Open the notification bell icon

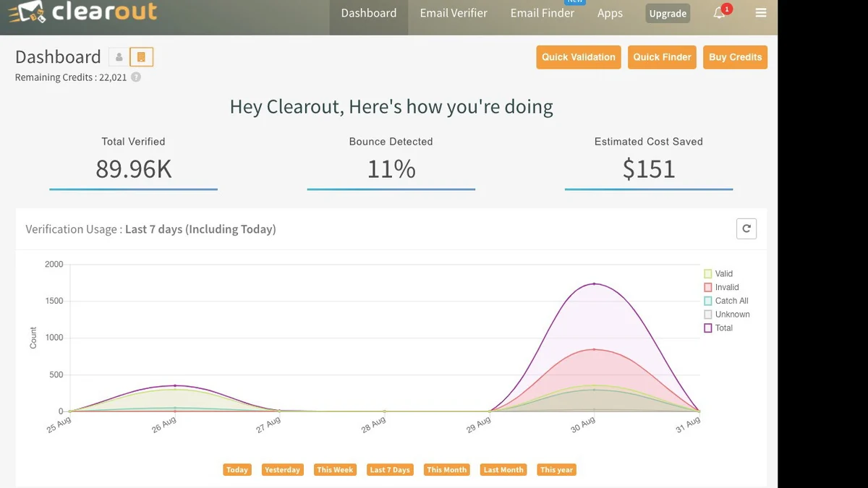[720, 12]
